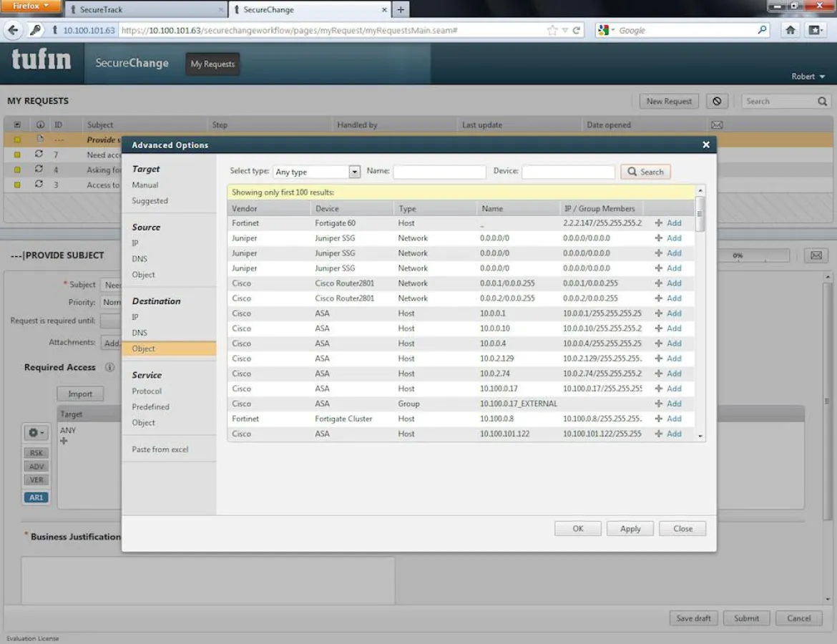Click the Firefox home icon
The image size is (837, 644).
[x=790, y=30]
